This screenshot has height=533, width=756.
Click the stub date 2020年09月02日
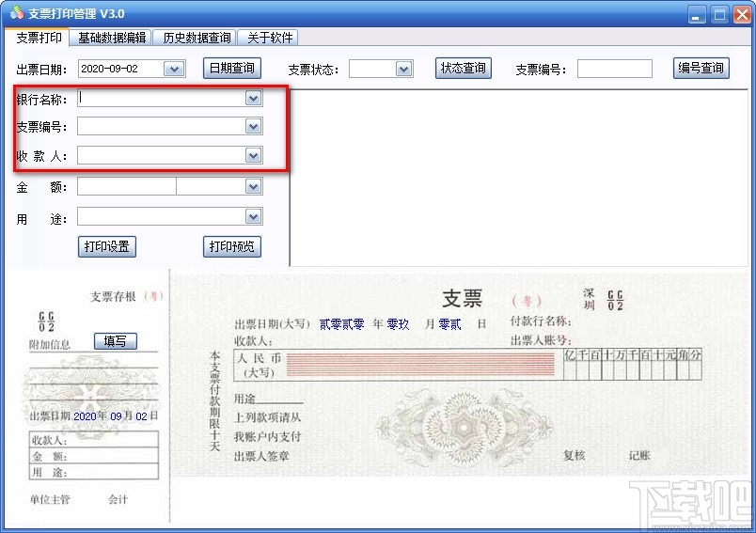coord(116,415)
